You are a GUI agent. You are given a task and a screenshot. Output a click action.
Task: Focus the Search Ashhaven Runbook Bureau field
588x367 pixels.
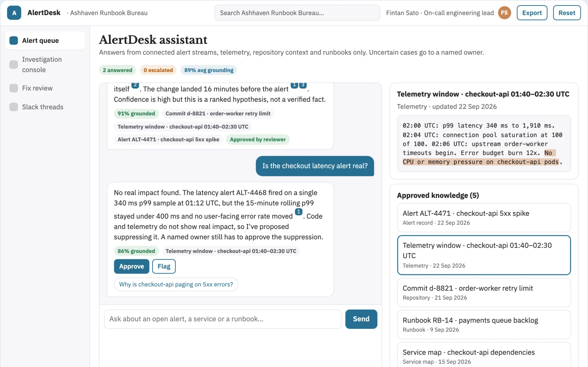[x=297, y=13]
